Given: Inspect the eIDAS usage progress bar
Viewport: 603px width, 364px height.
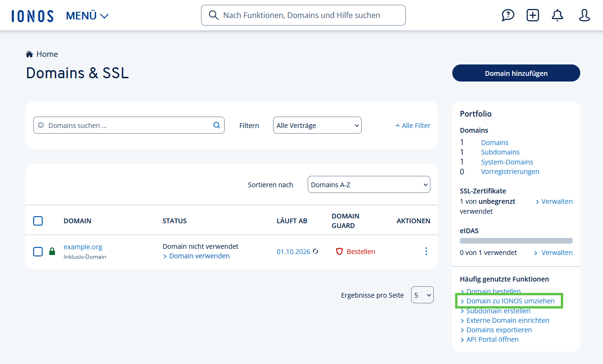Looking at the screenshot, I should point(516,240).
